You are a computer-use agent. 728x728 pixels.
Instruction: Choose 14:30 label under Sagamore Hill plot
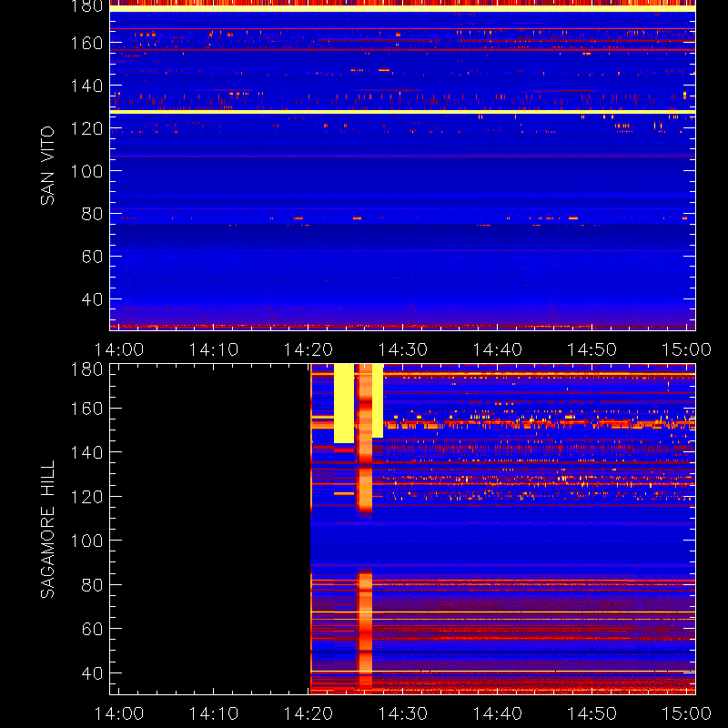tap(403, 713)
